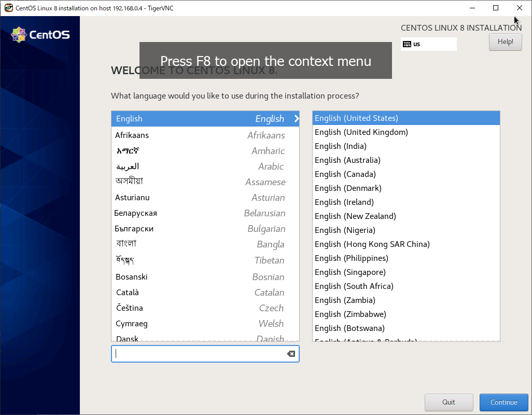This screenshot has height=415, width=532.
Task: Select Català in the language list
Action: pyautogui.click(x=205, y=293)
